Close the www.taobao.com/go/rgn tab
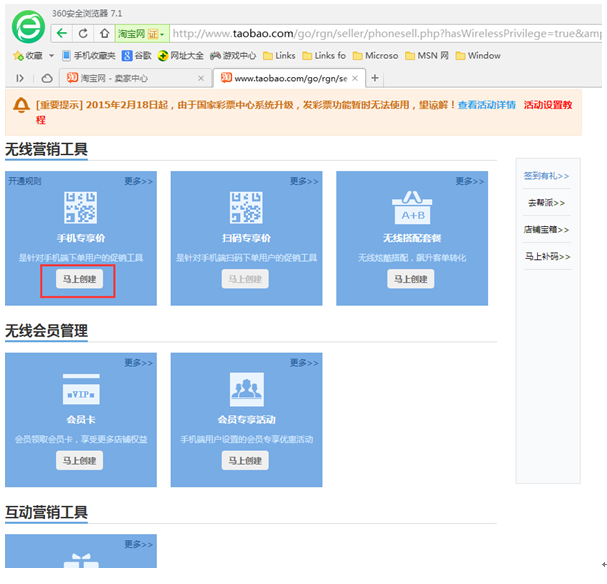This screenshot has height=584, width=607. point(355,79)
